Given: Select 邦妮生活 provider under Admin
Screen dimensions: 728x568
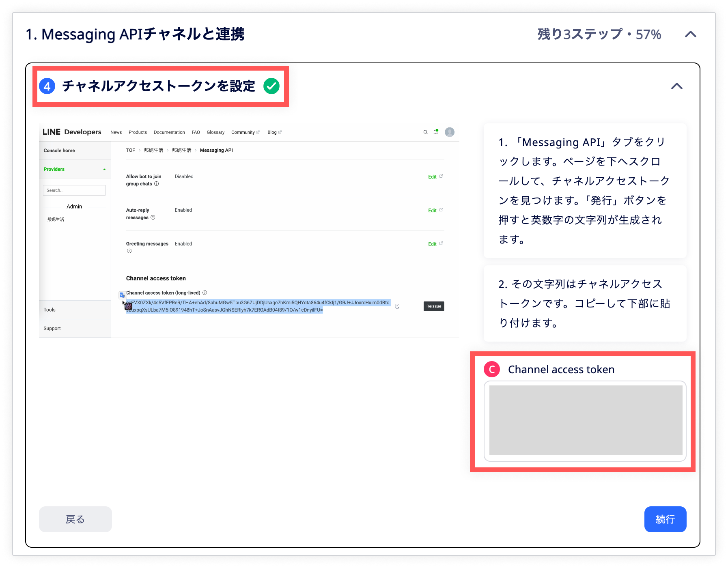Looking at the screenshot, I should pos(56,219).
